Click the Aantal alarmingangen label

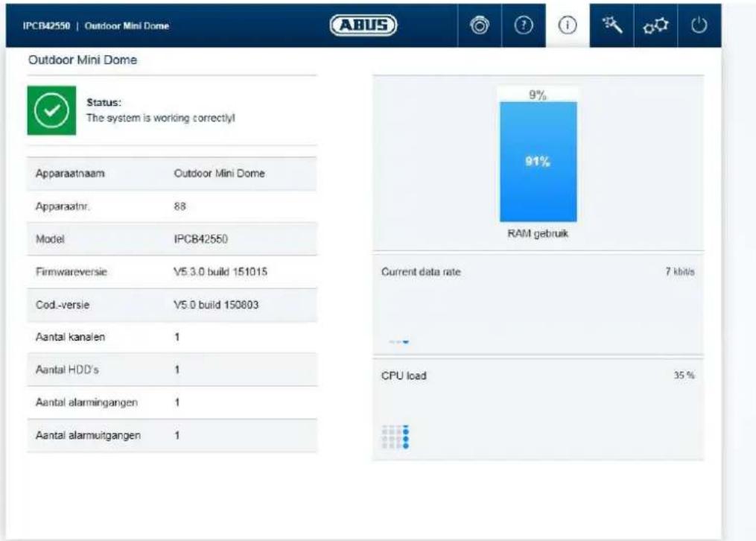(x=87, y=402)
